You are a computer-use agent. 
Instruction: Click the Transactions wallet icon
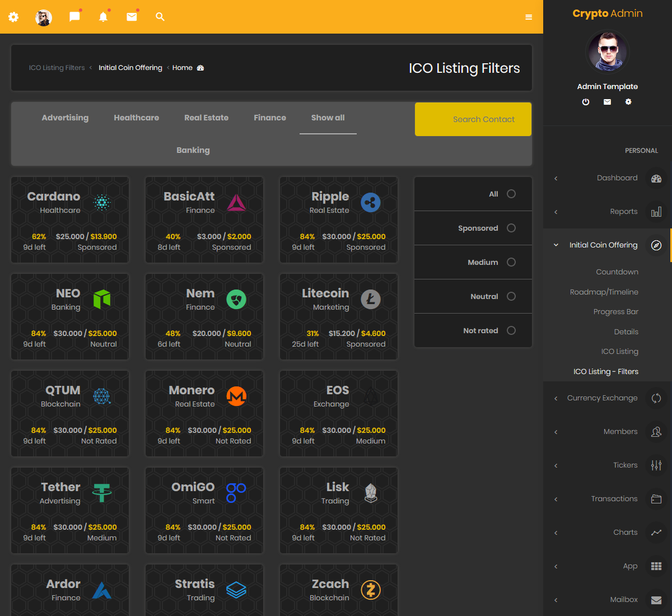[x=656, y=499]
